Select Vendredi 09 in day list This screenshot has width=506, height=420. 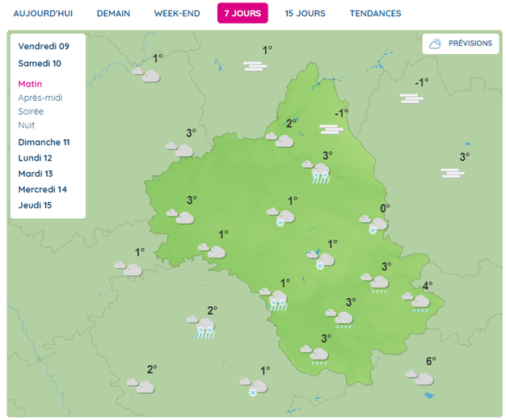[44, 47]
